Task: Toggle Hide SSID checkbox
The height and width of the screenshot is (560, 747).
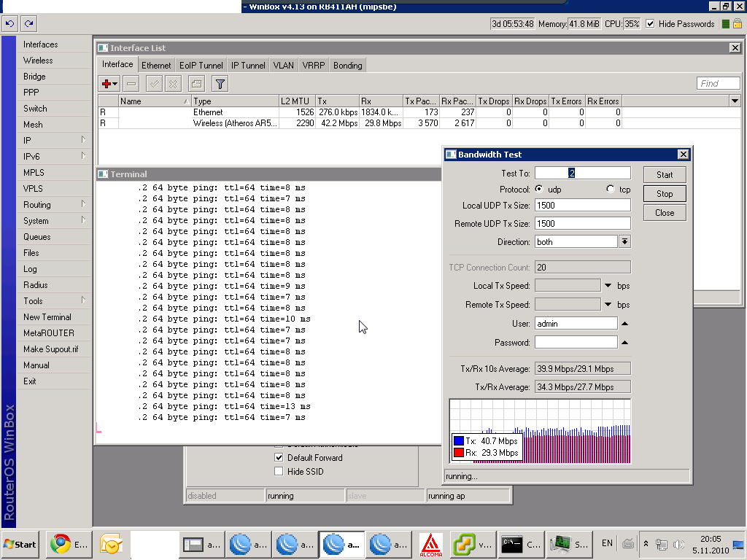Action: tap(279, 472)
